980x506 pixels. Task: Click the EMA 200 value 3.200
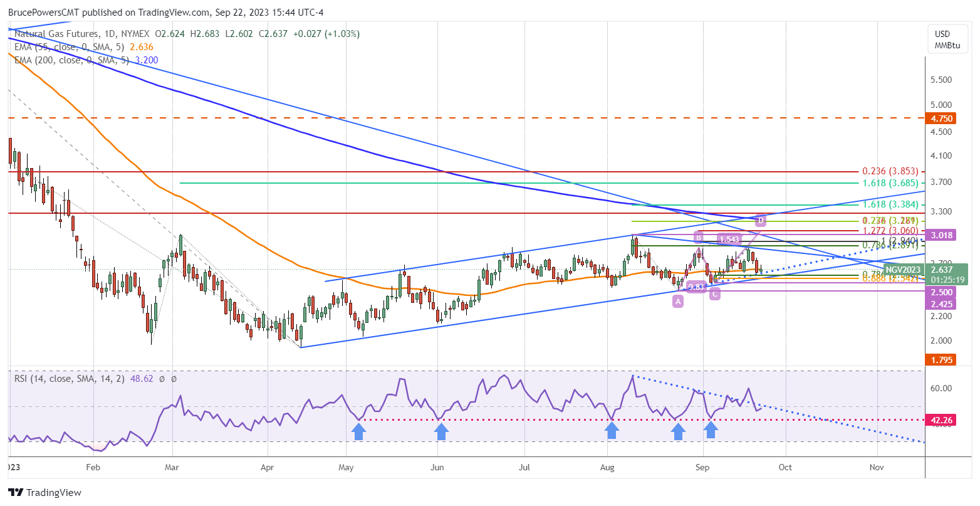[x=146, y=60]
